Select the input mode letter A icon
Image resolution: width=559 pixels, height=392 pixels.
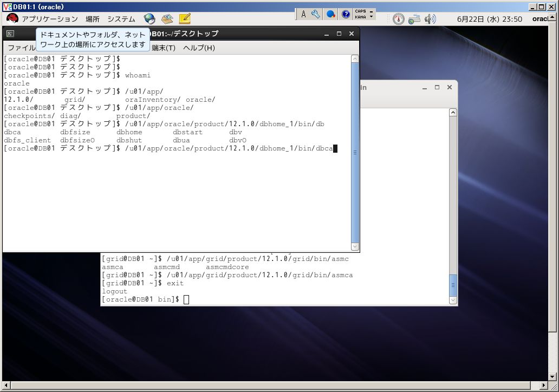pos(303,14)
